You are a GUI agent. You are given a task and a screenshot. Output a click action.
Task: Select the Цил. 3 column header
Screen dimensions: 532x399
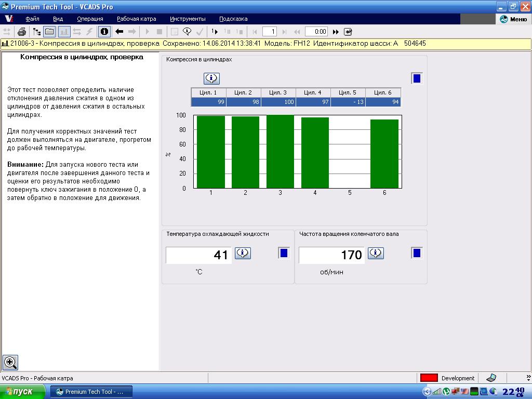tap(278, 92)
